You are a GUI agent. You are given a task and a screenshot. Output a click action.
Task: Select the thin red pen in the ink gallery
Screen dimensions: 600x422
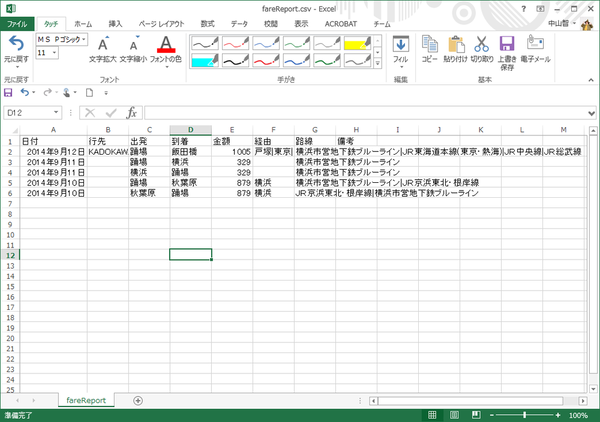[x=235, y=43]
